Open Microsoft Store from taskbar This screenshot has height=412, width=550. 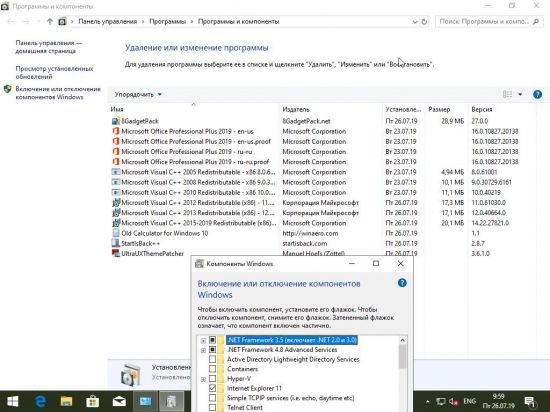tap(93, 401)
